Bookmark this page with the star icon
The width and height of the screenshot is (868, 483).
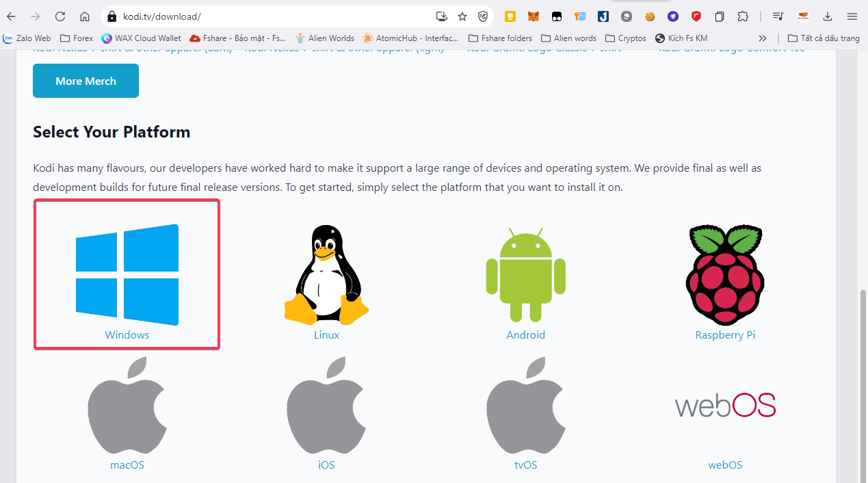click(x=462, y=16)
